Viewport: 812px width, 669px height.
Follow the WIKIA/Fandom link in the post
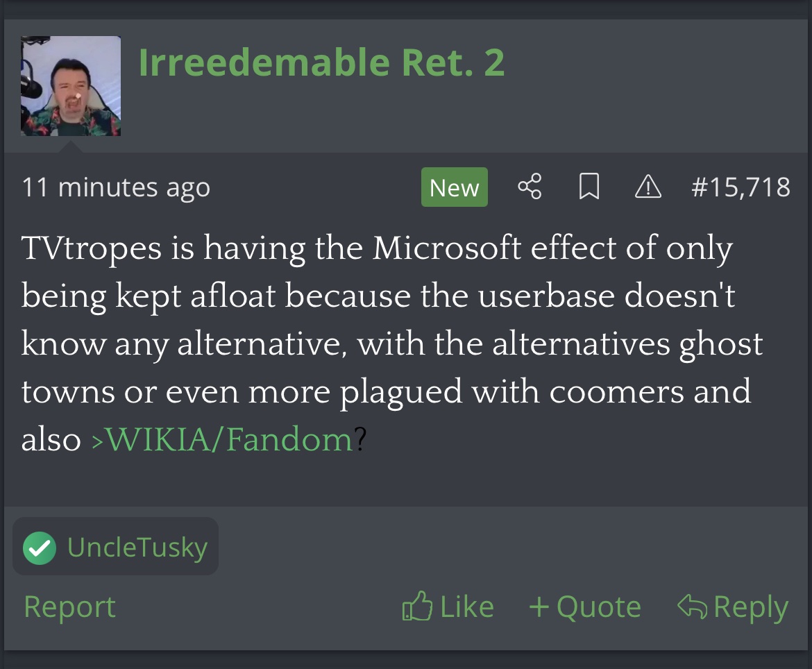(x=223, y=440)
